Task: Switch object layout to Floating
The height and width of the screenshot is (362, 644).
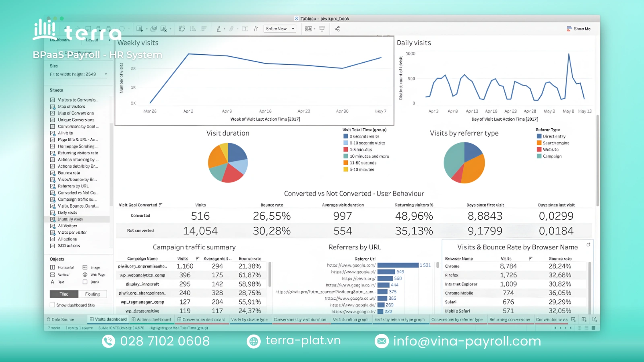Action: point(93,294)
